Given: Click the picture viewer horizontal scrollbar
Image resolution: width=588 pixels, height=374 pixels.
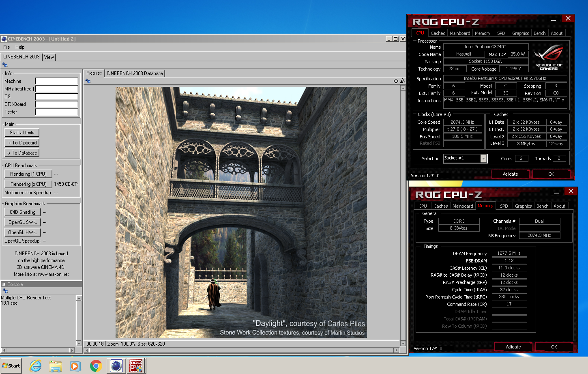Looking at the screenshot, I should [x=242, y=350].
